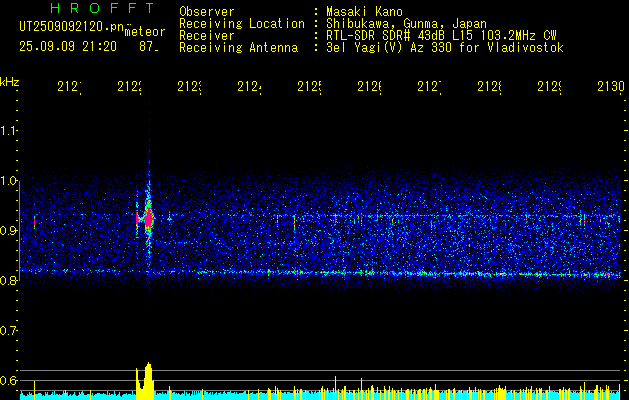Click the "87." value beside the date
This screenshot has width=629, height=400.
click(149, 47)
